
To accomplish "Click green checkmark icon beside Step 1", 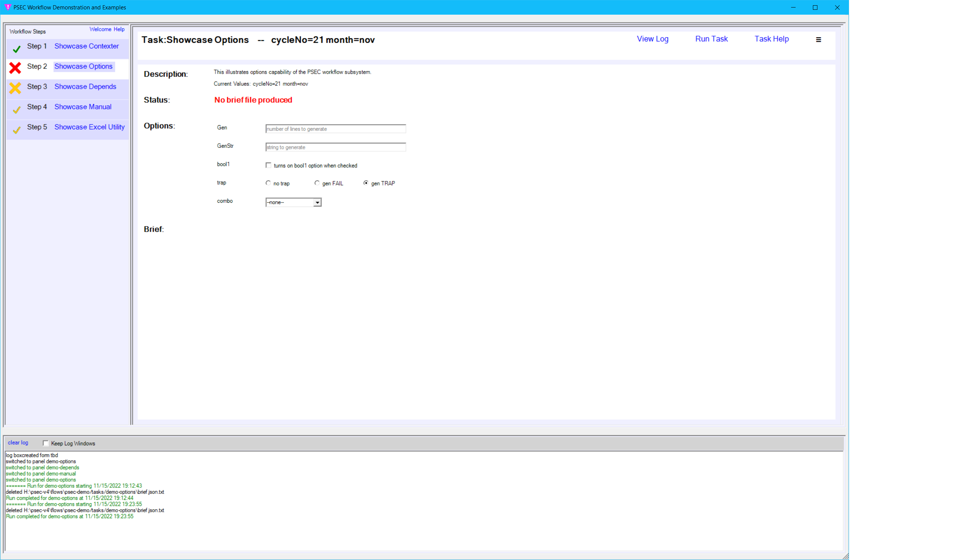I will click(17, 49).
